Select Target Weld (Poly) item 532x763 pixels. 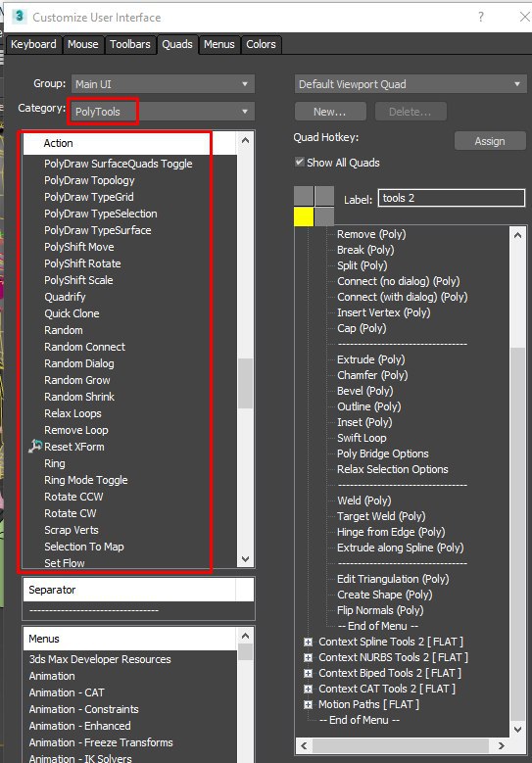(381, 516)
